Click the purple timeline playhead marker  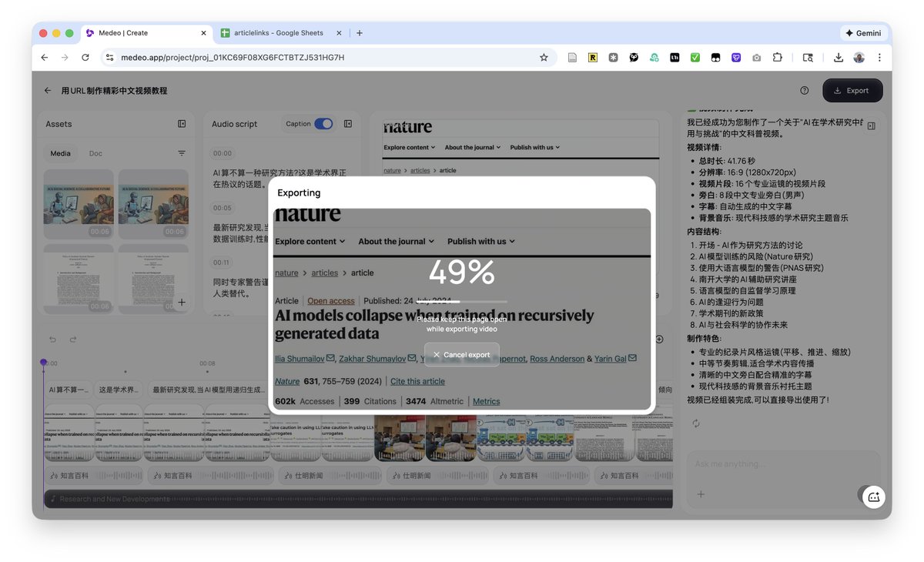[44, 362]
